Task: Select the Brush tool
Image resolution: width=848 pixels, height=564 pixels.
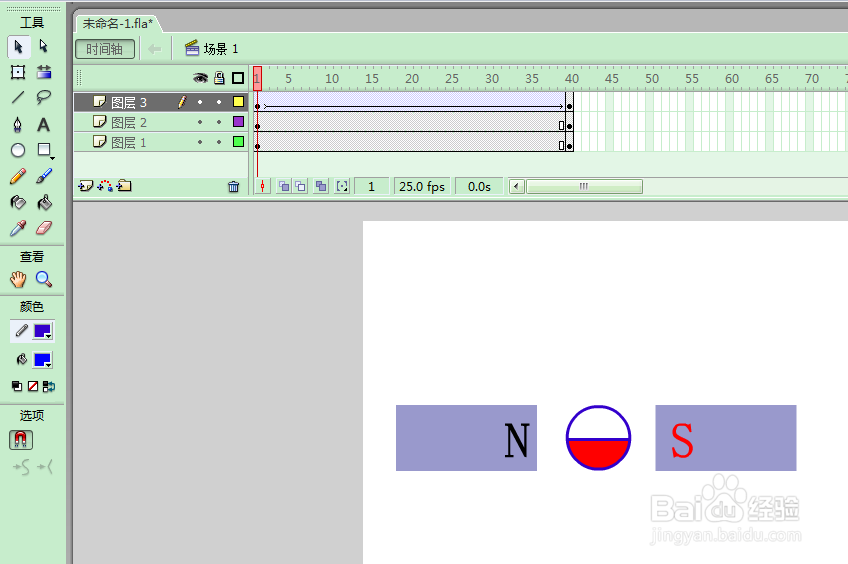Action: pos(44,176)
